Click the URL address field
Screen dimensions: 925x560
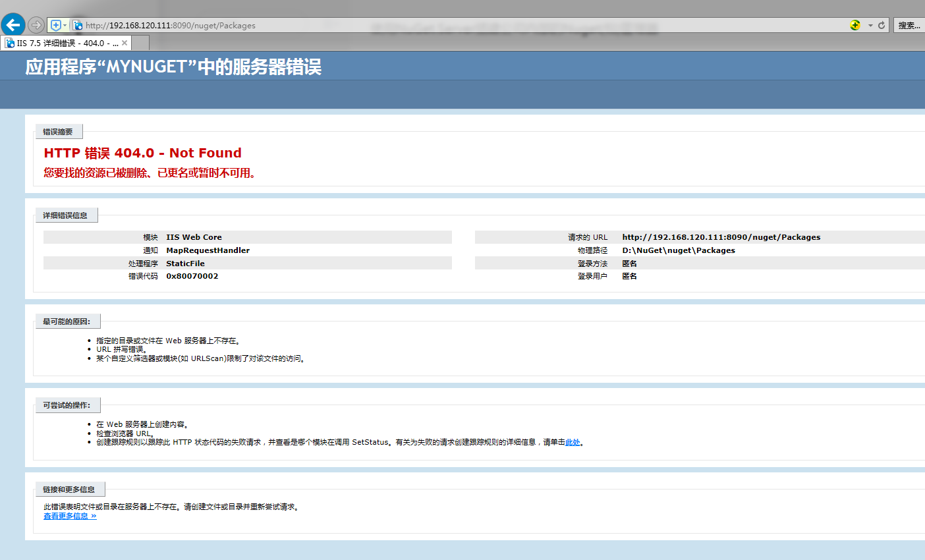click(461, 25)
